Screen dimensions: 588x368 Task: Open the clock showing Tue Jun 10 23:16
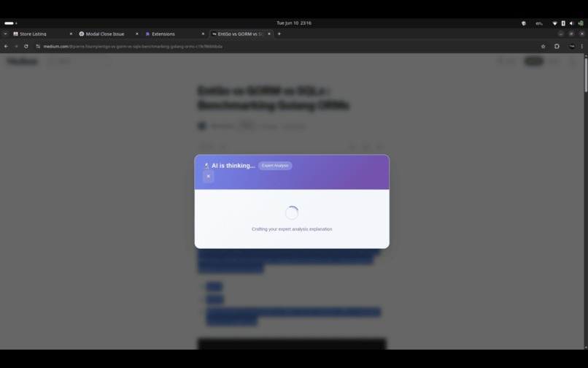point(294,23)
